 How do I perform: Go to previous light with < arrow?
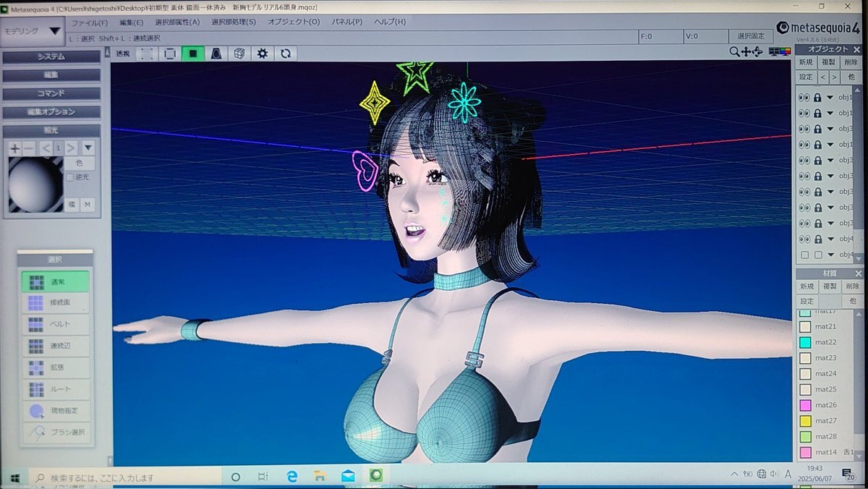(45, 148)
